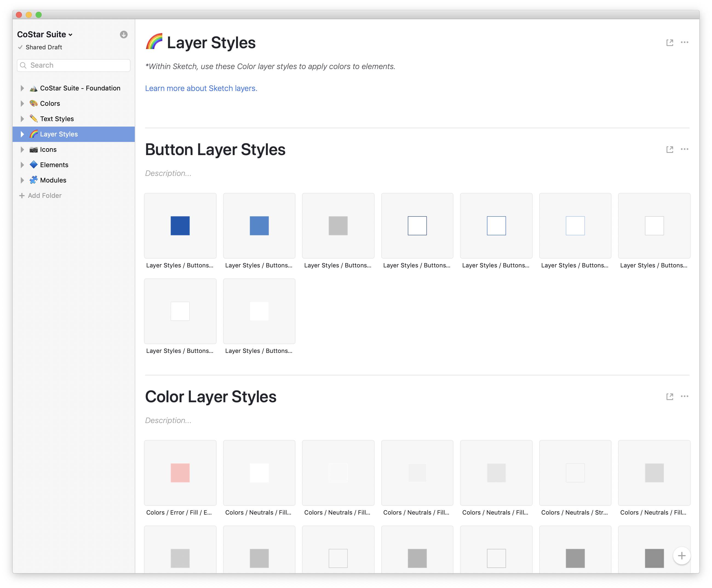The height and width of the screenshot is (588, 712).
Task: Select the dark blue button layer style swatch
Action: (180, 226)
